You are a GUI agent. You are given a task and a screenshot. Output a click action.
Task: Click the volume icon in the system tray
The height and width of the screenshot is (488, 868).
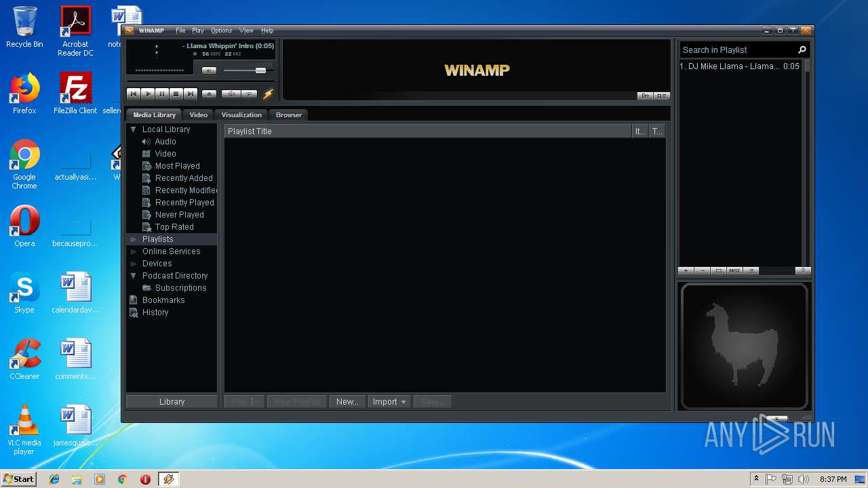[x=804, y=479]
